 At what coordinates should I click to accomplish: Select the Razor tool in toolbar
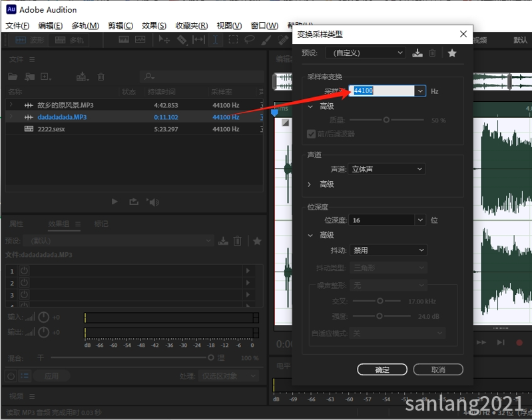point(181,40)
